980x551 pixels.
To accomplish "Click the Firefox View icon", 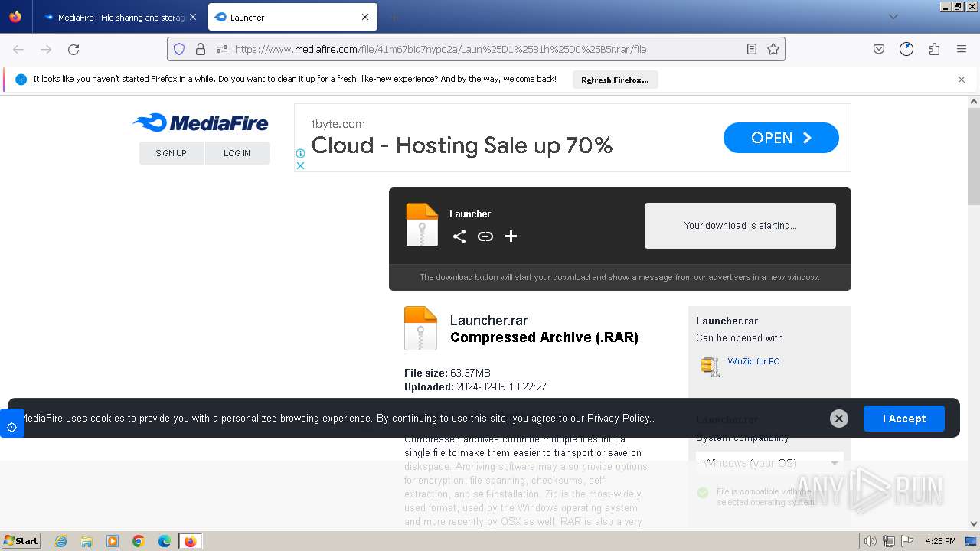I will 15,17.
